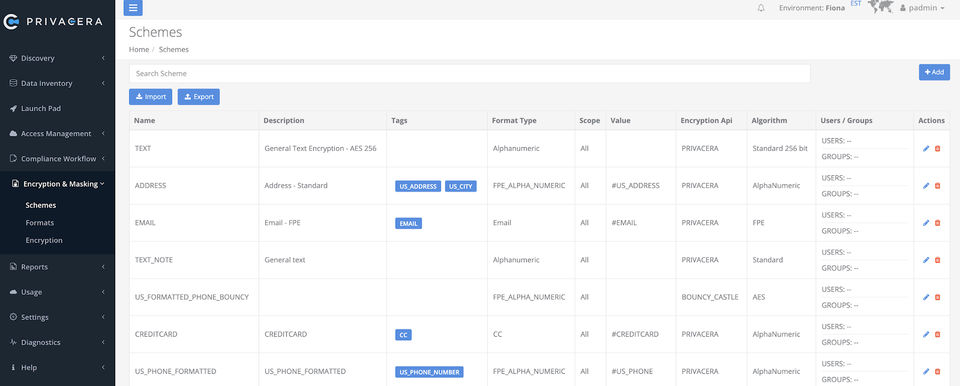Viewport: 960px width, 386px height.
Task: Click the CC tag badge
Action: 403,335
